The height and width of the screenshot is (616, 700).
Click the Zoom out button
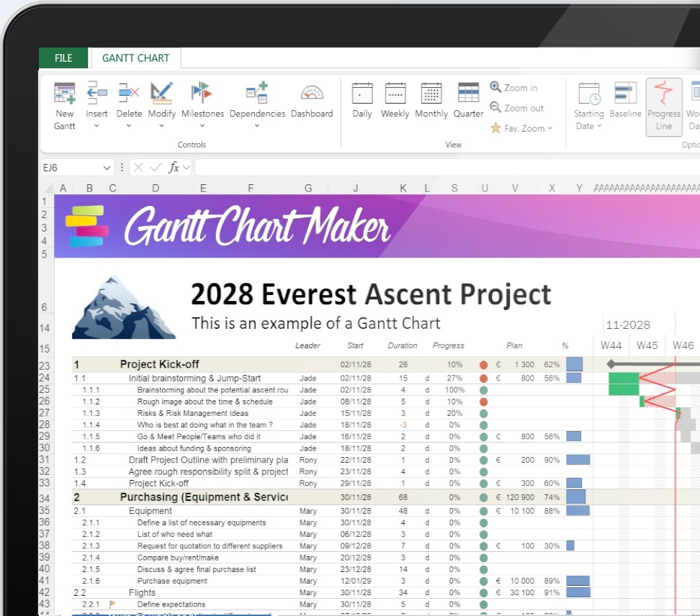tap(517, 108)
